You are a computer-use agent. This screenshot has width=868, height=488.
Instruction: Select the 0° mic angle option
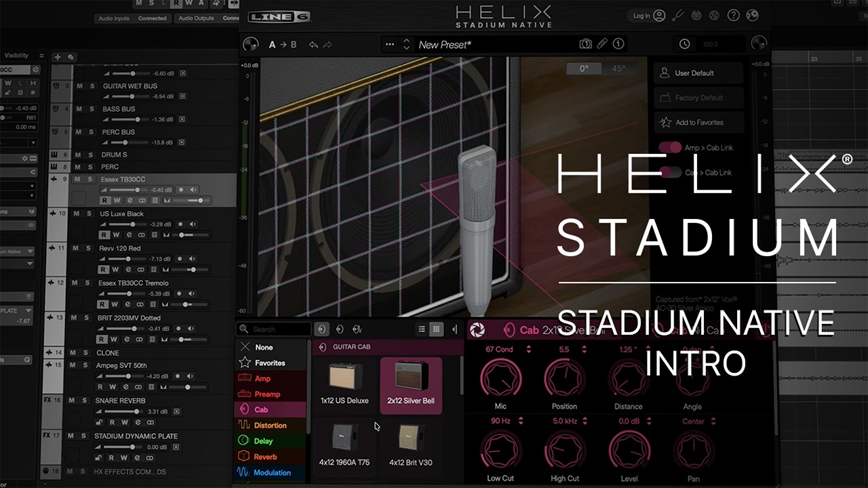(x=585, y=68)
